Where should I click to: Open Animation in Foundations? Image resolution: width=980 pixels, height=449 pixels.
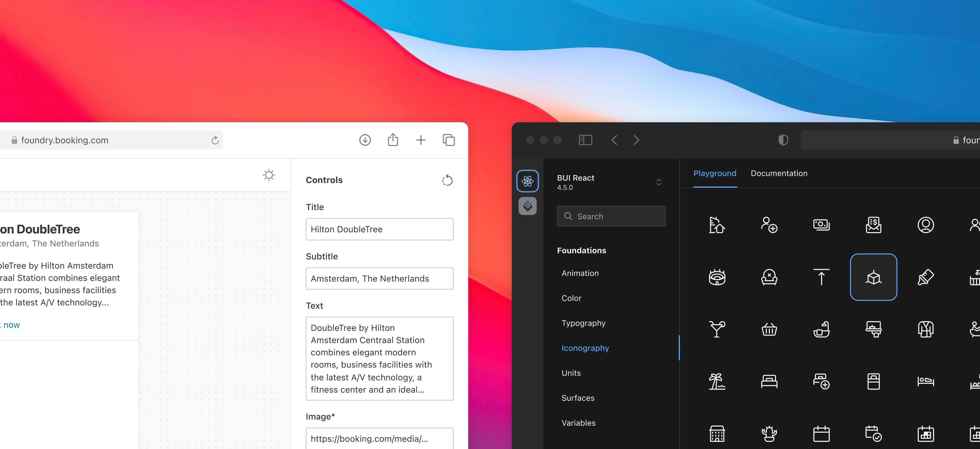pos(580,273)
